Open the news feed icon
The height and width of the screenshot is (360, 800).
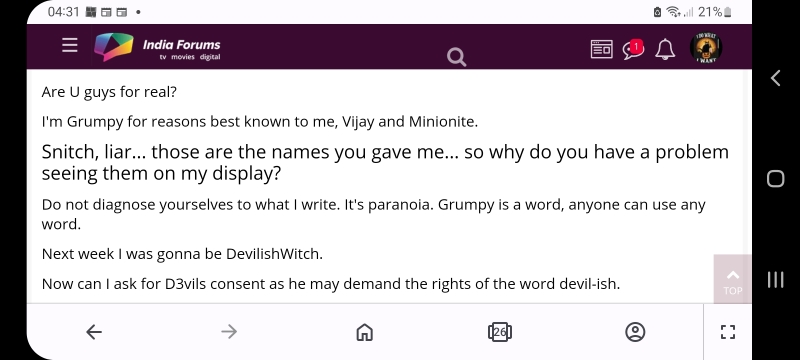point(602,49)
